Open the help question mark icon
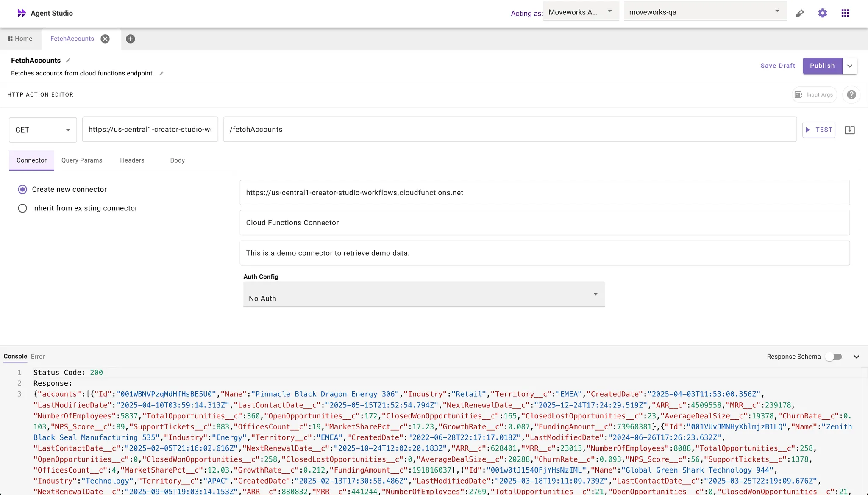The width and height of the screenshot is (868, 495). click(851, 95)
